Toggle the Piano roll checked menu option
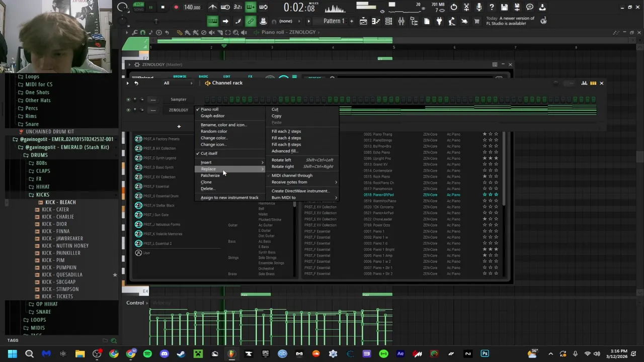The width and height of the screenshot is (644, 362). point(209,109)
